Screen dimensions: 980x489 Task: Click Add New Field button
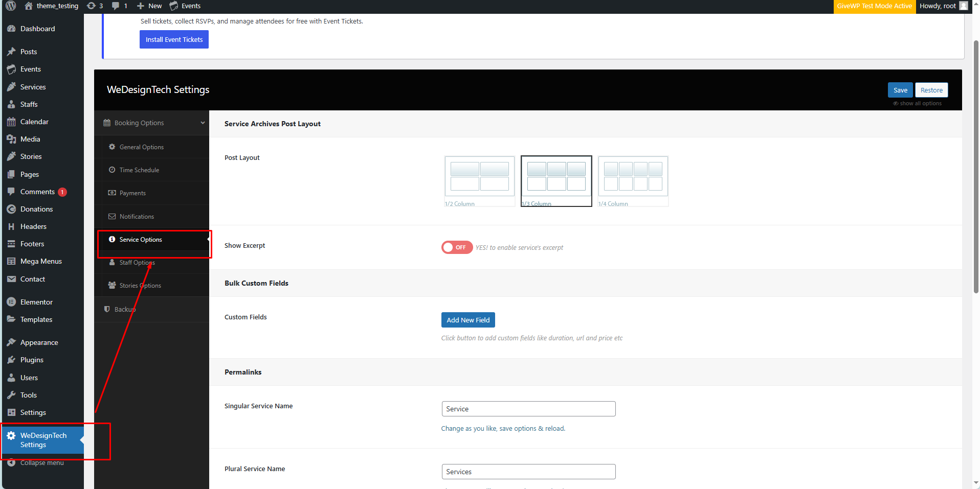(468, 320)
